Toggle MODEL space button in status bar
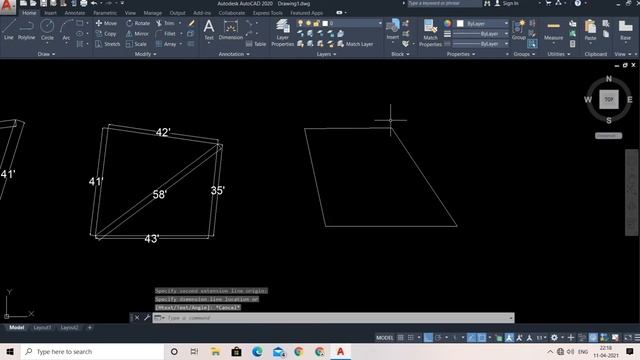Viewport: 640px width, 360px height. coord(384,338)
